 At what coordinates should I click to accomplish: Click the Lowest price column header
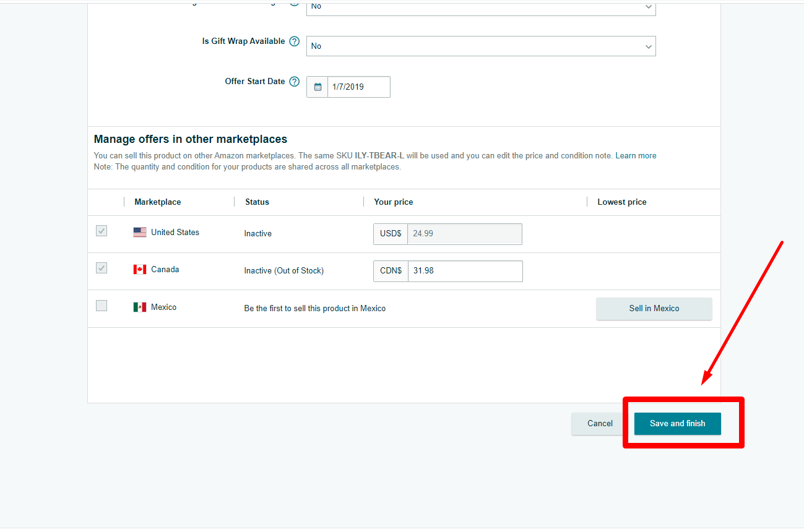[622, 202]
